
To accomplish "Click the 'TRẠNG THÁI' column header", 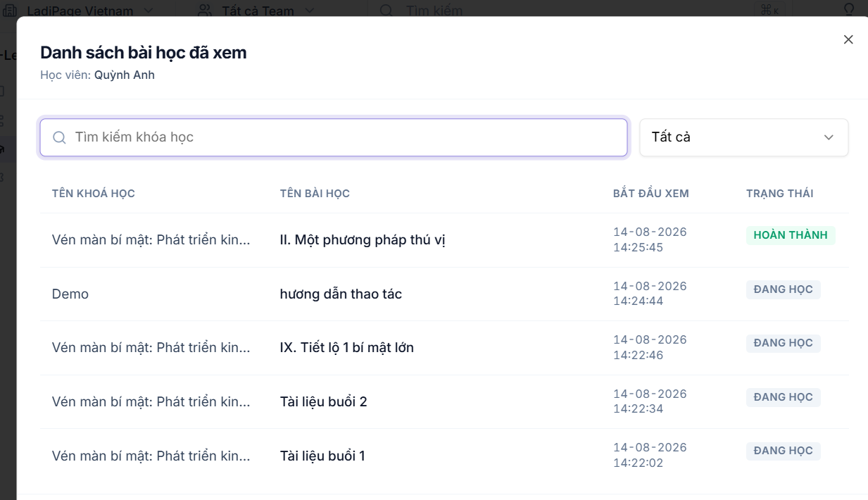I will pyautogui.click(x=780, y=194).
